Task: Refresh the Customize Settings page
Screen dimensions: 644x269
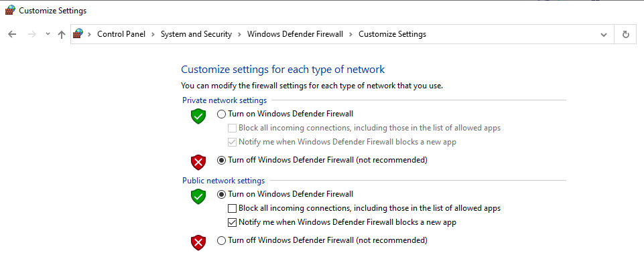Action: click(625, 34)
